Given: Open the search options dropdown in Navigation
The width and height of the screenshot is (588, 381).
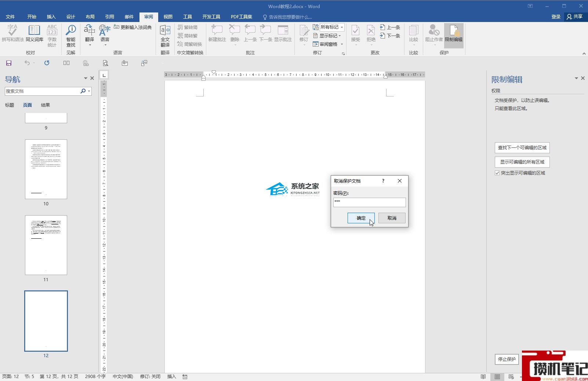Looking at the screenshot, I should [89, 91].
